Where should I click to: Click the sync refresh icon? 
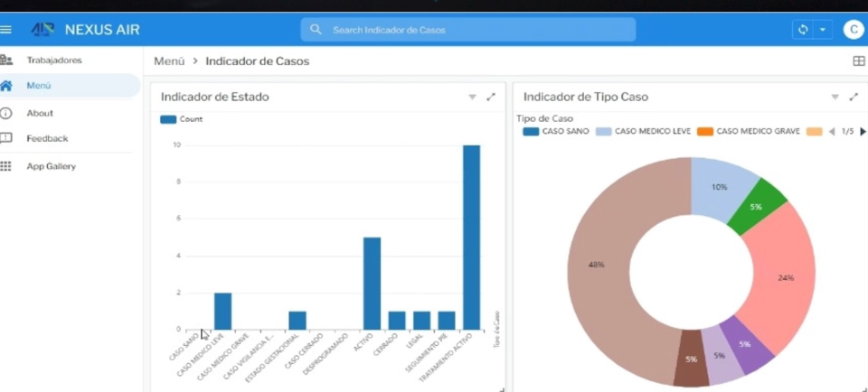(x=803, y=29)
